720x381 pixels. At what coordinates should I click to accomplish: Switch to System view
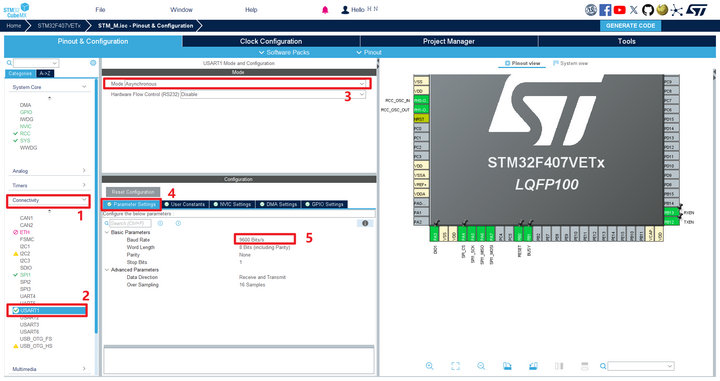(570, 63)
